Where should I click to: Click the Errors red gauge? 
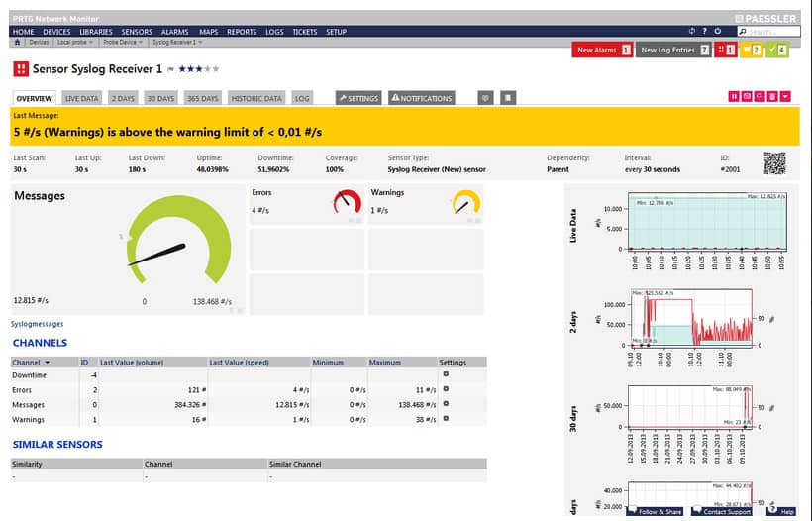(x=348, y=202)
